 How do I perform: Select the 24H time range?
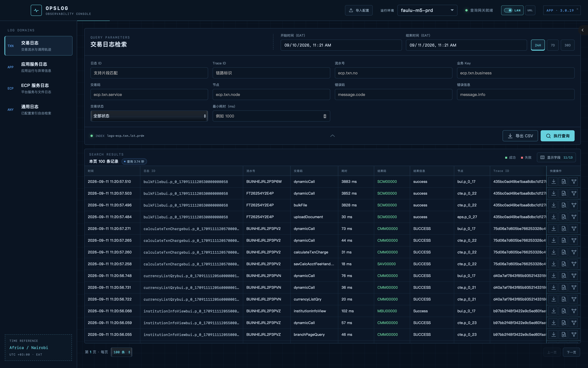538,45
